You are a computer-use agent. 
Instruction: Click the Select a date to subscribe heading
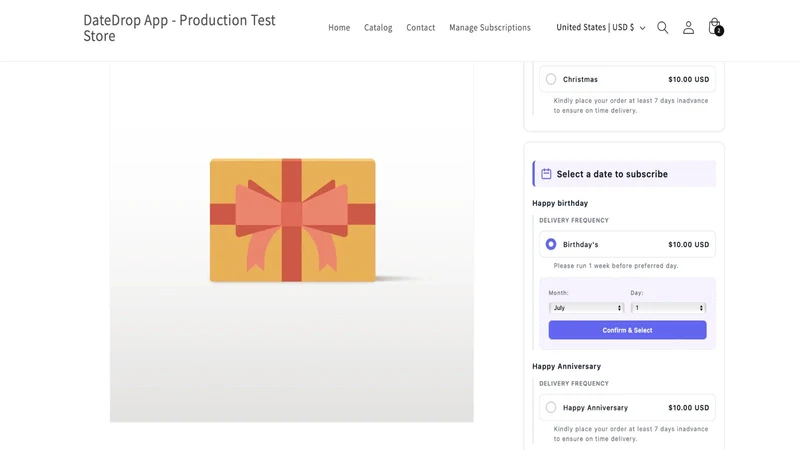point(612,174)
